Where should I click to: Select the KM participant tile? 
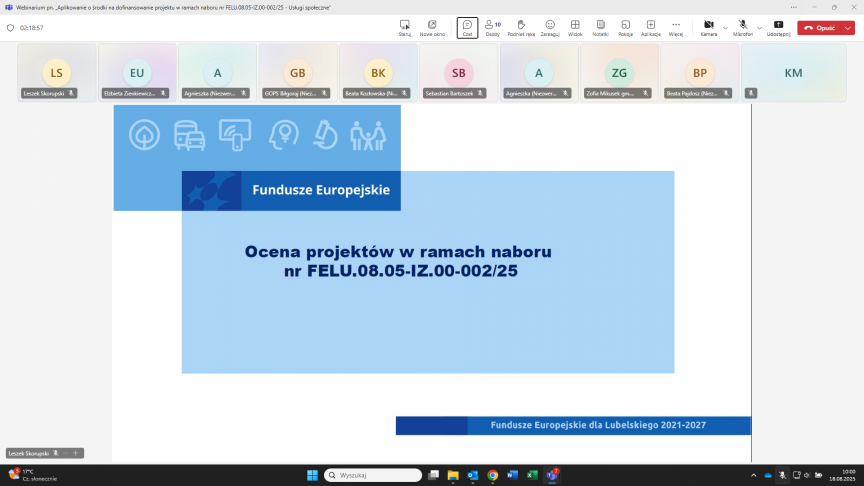pyautogui.click(x=793, y=73)
